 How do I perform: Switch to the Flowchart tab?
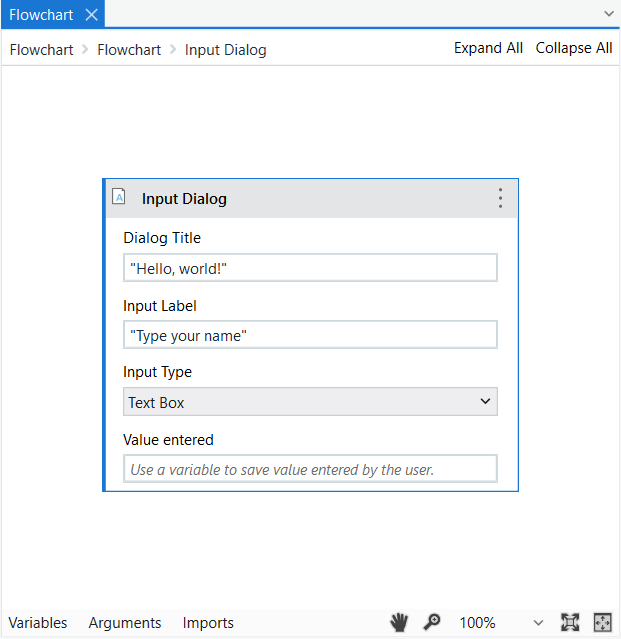(x=41, y=14)
